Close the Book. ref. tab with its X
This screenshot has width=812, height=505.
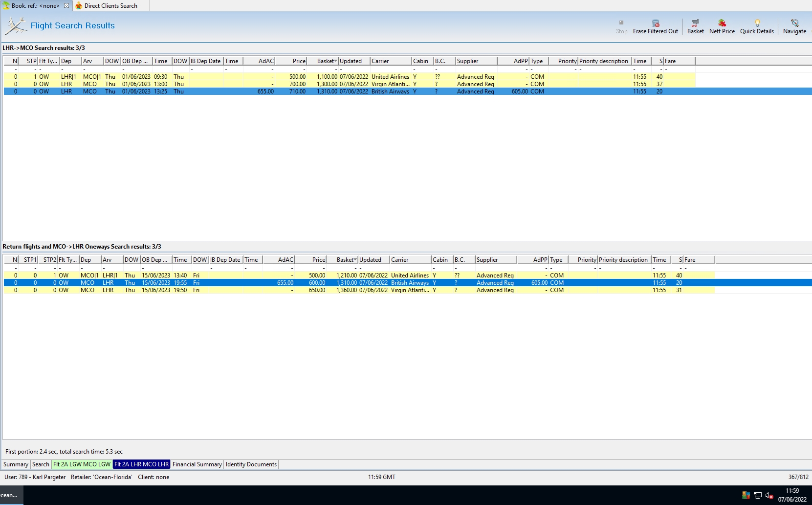coord(66,5)
